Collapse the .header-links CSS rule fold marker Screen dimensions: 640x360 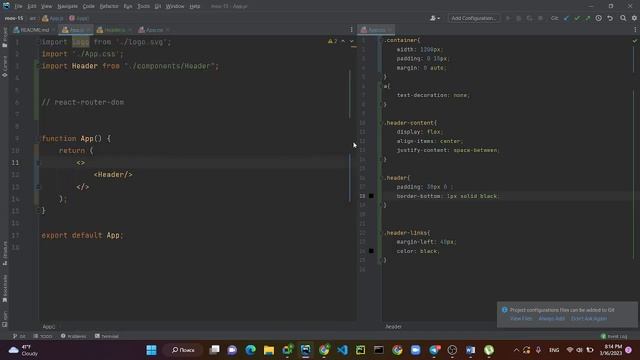coord(381,233)
